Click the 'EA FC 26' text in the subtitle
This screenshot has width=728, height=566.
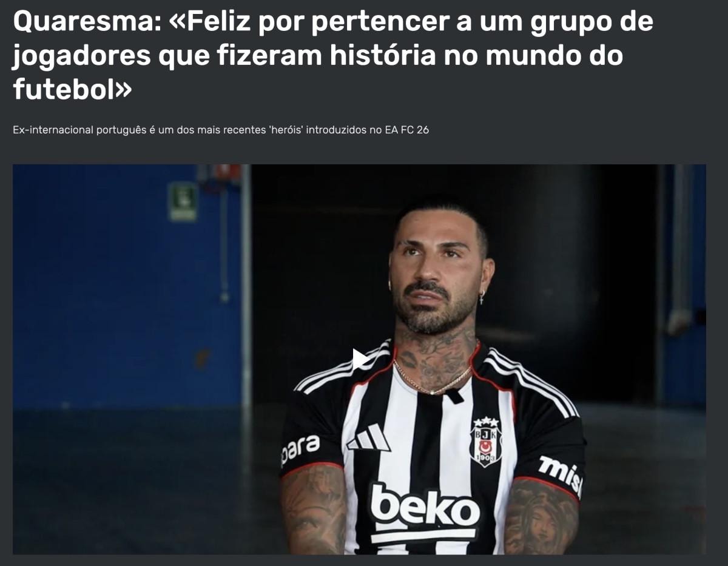pyautogui.click(x=407, y=130)
